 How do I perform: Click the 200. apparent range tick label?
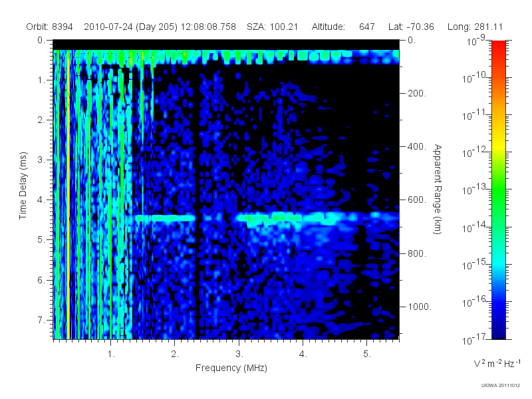pos(417,93)
